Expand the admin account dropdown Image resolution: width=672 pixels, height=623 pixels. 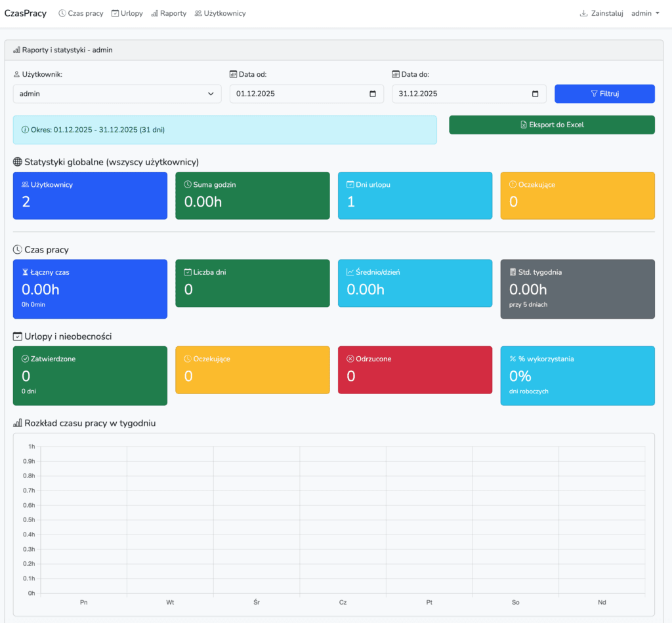[645, 13]
